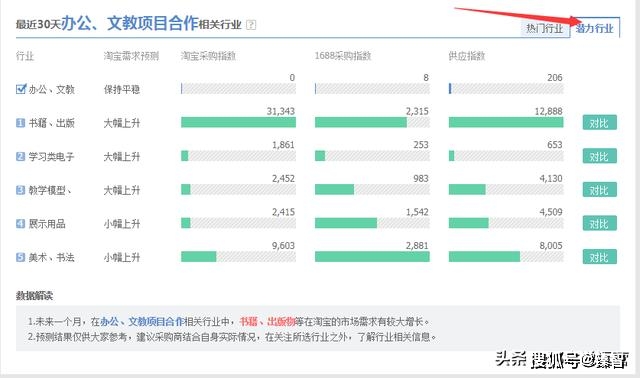Click the 1688采购指数 bar for 展示用品

pos(372,223)
